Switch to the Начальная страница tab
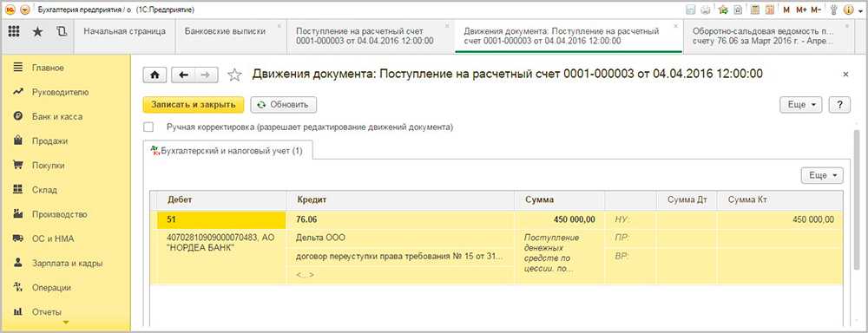Viewport: 868px width, 333px height. tap(124, 36)
